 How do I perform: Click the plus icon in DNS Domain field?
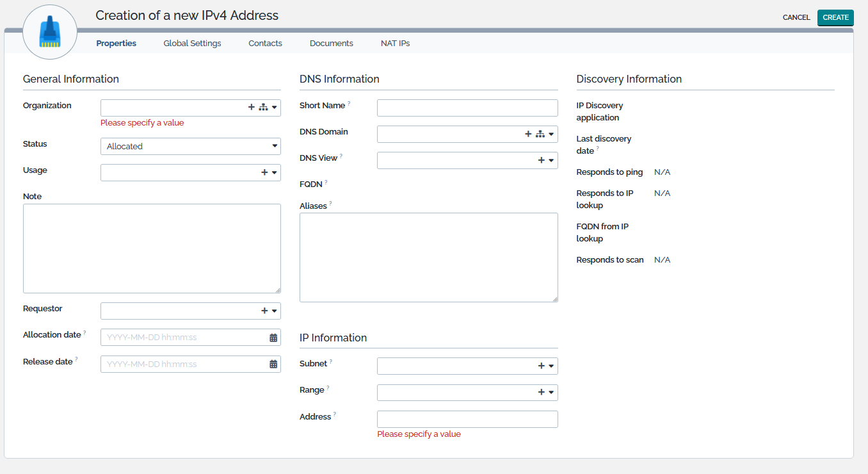[528, 134]
